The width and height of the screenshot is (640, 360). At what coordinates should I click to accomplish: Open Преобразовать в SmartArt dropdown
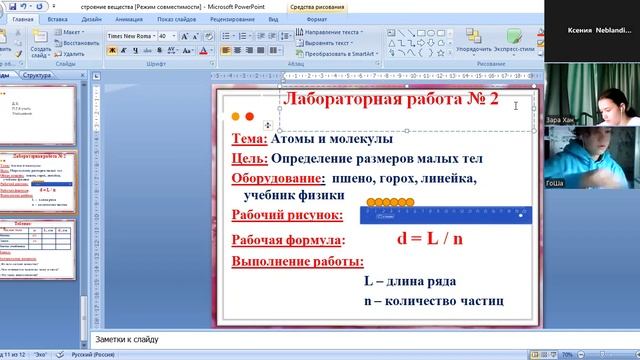pyautogui.click(x=338, y=53)
